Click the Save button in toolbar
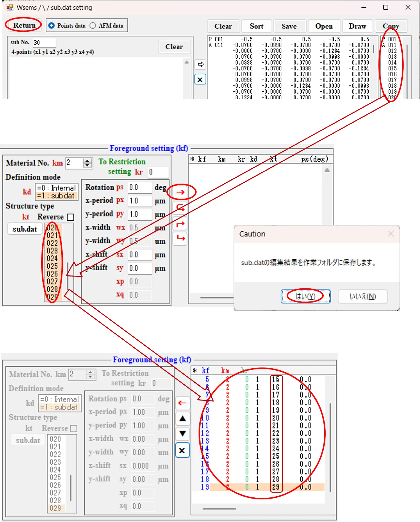 (289, 26)
